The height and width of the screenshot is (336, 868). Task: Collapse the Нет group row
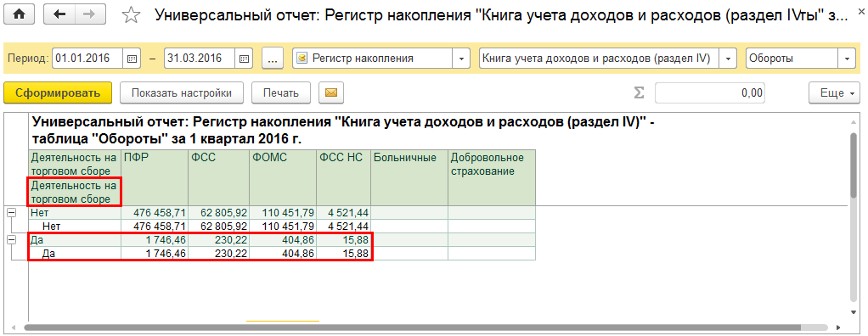[x=11, y=212]
